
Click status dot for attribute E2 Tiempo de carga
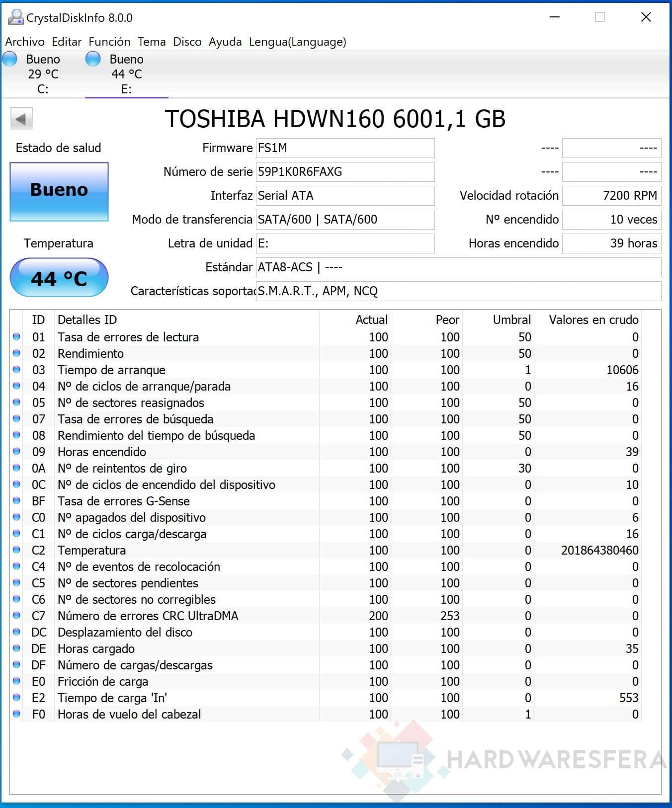coord(16,698)
